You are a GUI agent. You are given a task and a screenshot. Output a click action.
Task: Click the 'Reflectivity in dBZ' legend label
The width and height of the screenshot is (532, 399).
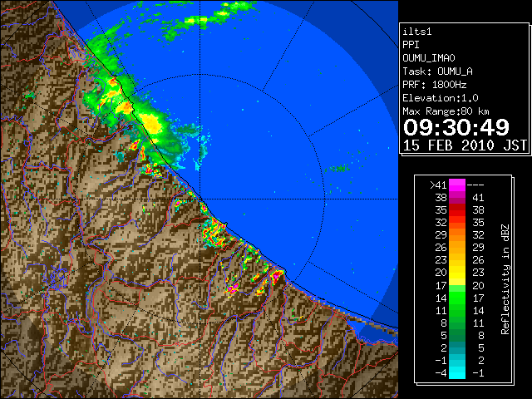point(505,279)
